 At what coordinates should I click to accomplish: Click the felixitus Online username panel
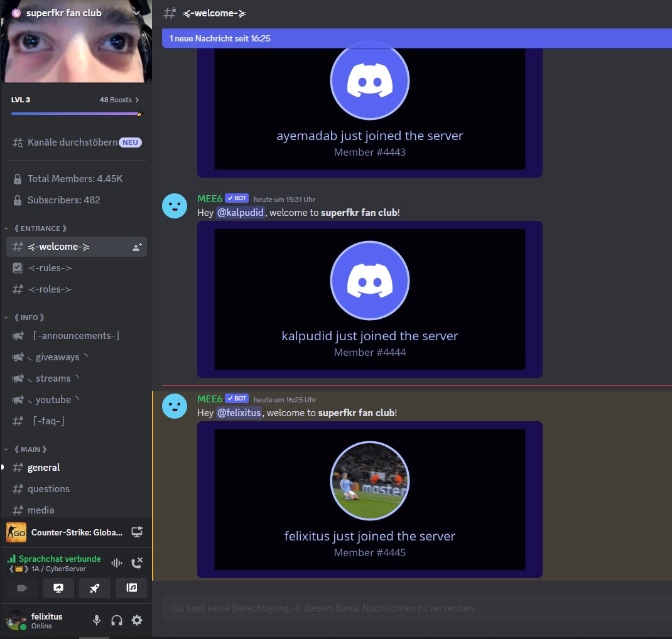pyautogui.click(x=46, y=621)
